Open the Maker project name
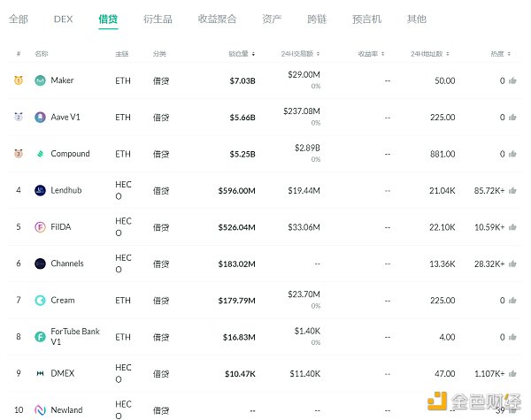This screenshot has height=420, width=531. click(x=62, y=80)
